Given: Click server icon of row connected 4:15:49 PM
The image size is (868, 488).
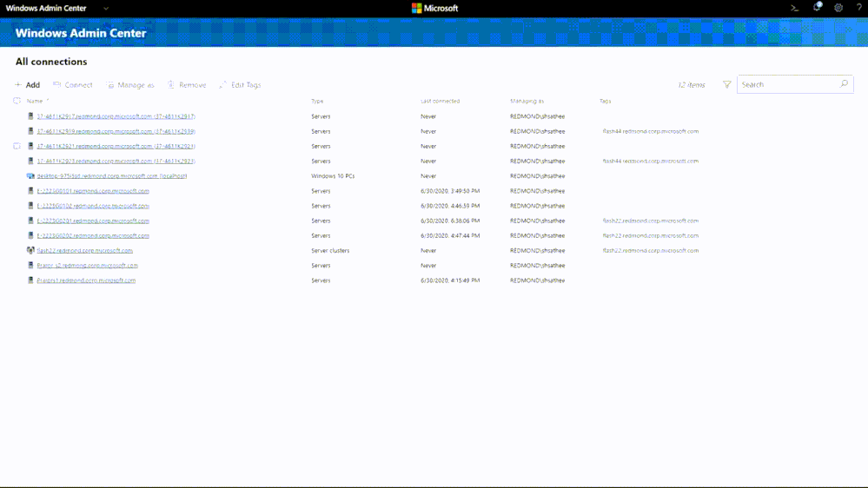Looking at the screenshot, I should coord(30,280).
